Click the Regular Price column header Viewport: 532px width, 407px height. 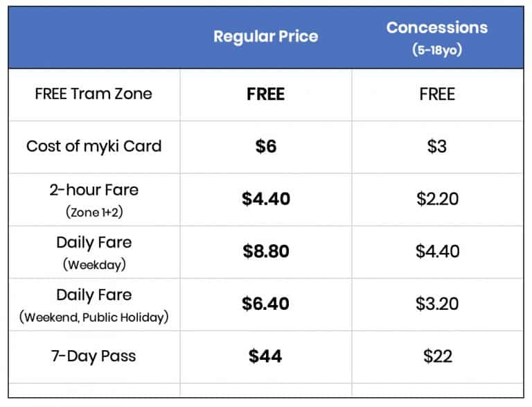click(x=265, y=37)
